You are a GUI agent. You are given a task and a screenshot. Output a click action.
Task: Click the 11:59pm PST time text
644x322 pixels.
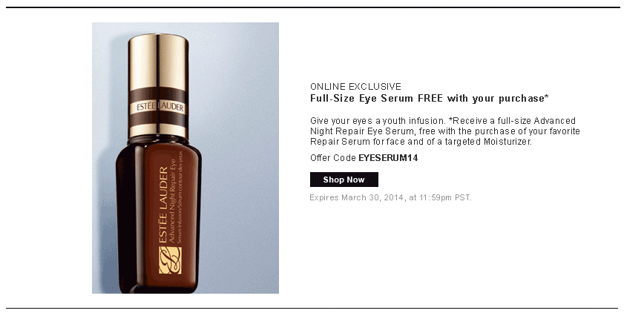tap(445, 197)
